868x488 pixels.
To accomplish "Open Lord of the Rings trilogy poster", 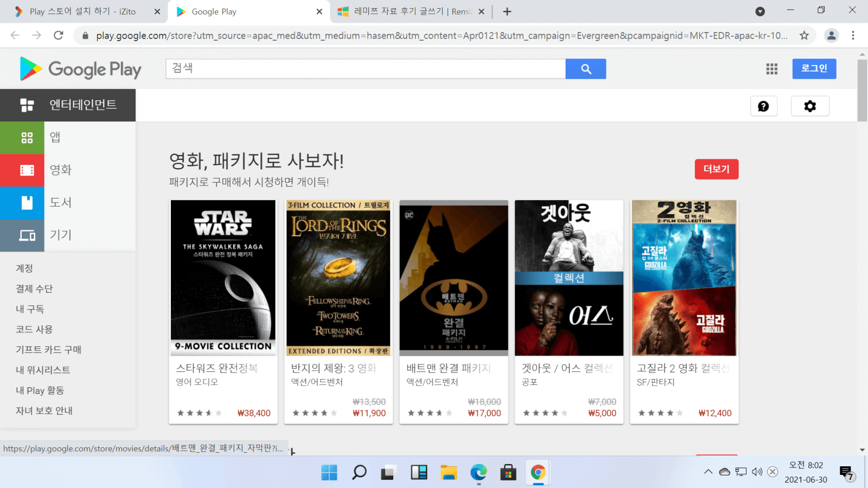I will [x=339, y=278].
